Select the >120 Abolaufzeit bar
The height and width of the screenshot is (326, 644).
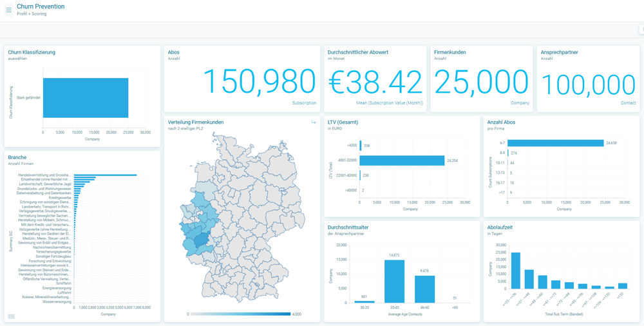click(623, 285)
